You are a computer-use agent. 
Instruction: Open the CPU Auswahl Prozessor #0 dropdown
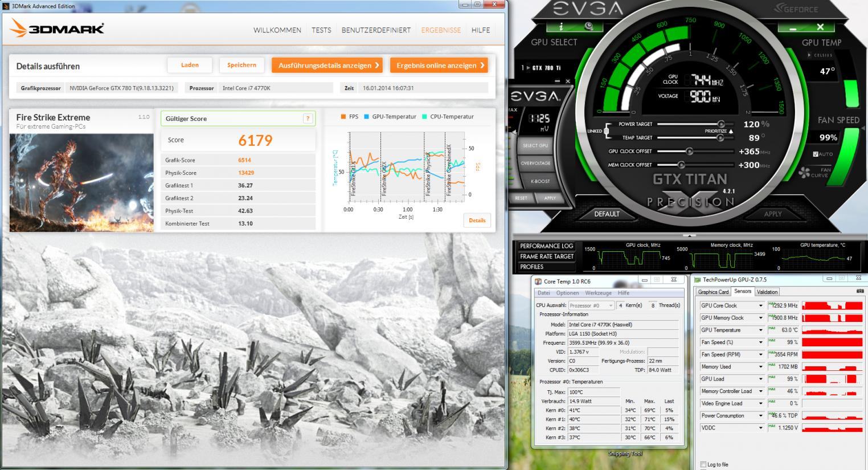coord(591,305)
